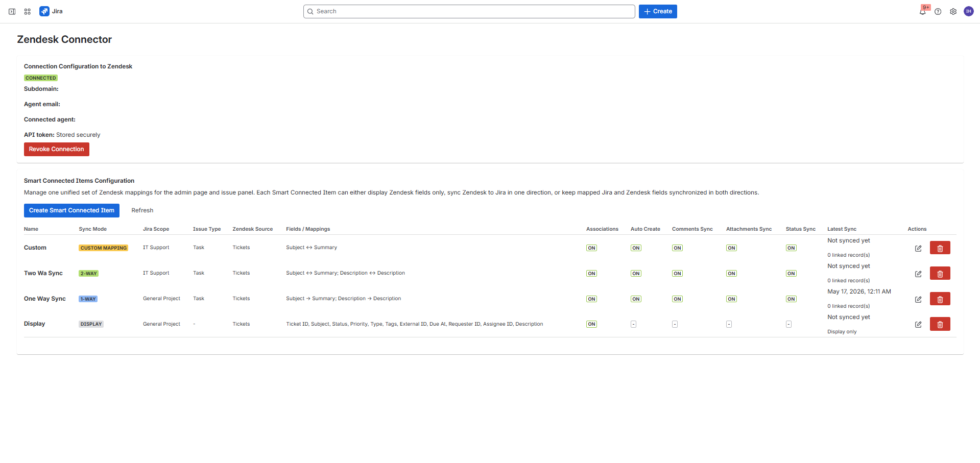
Task: Open the settings gear icon
Action: pos(953,11)
